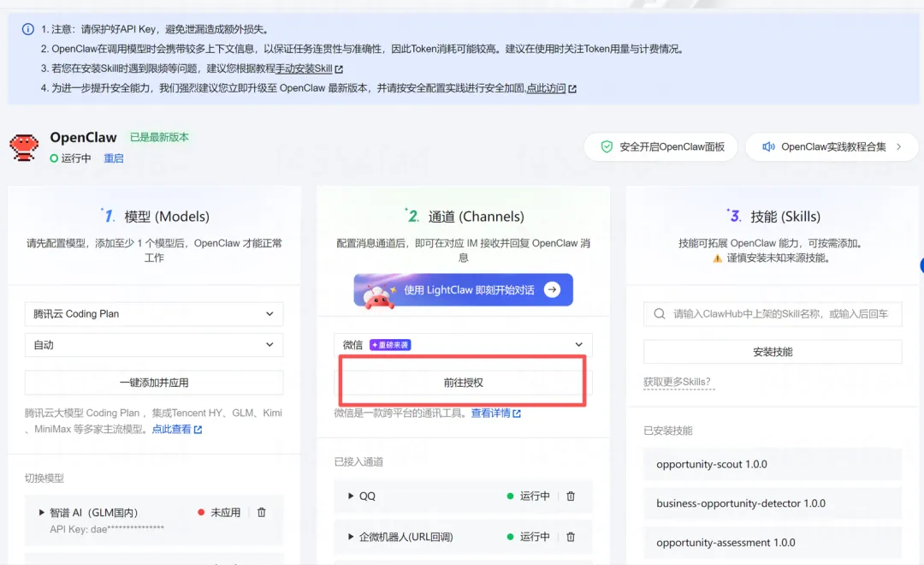Click the 重启 link
Screen dimensions: 924x565
pos(114,158)
